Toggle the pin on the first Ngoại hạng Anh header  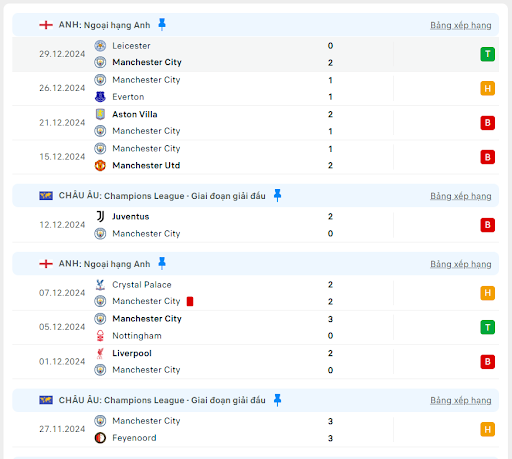coord(162,24)
